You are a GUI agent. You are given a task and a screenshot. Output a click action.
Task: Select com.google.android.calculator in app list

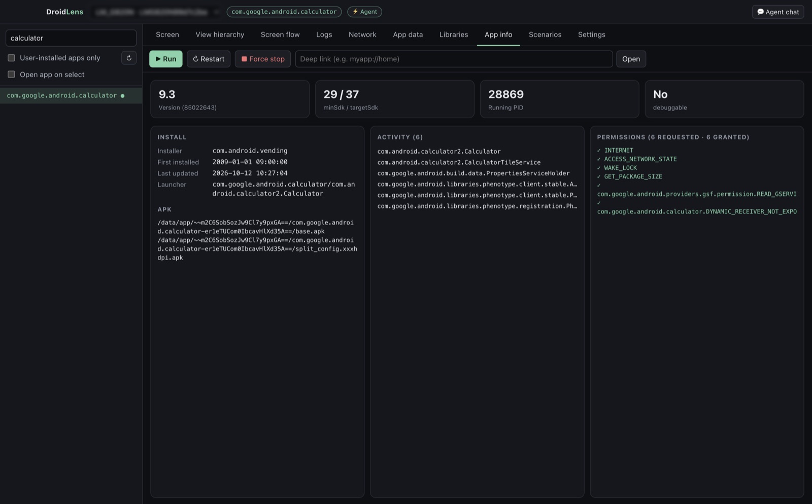point(71,95)
